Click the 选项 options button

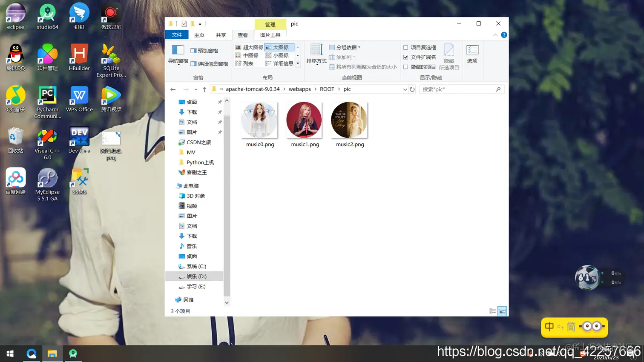tap(472, 54)
